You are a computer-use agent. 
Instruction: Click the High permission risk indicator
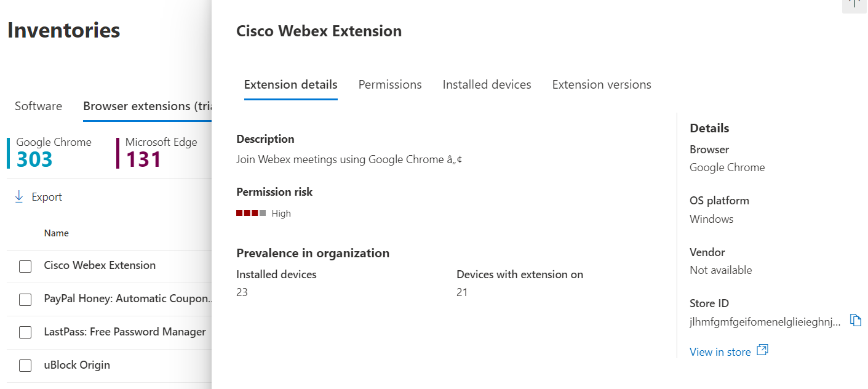click(263, 214)
